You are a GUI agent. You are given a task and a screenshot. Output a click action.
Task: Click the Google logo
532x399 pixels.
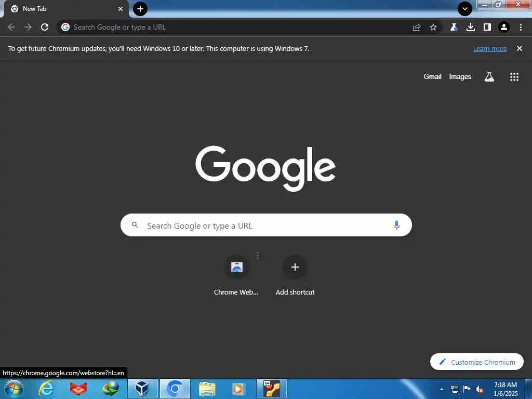coord(265,168)
